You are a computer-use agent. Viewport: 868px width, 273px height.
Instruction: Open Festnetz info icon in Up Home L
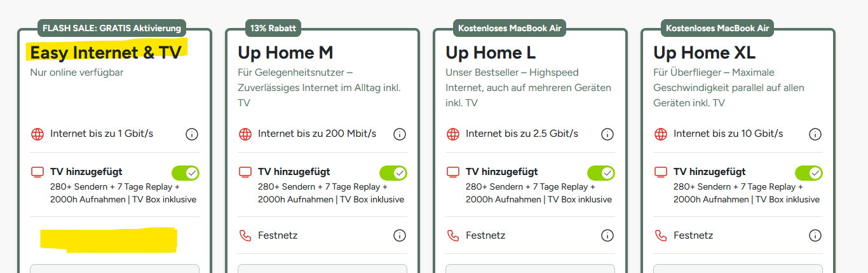coord(607,235)
